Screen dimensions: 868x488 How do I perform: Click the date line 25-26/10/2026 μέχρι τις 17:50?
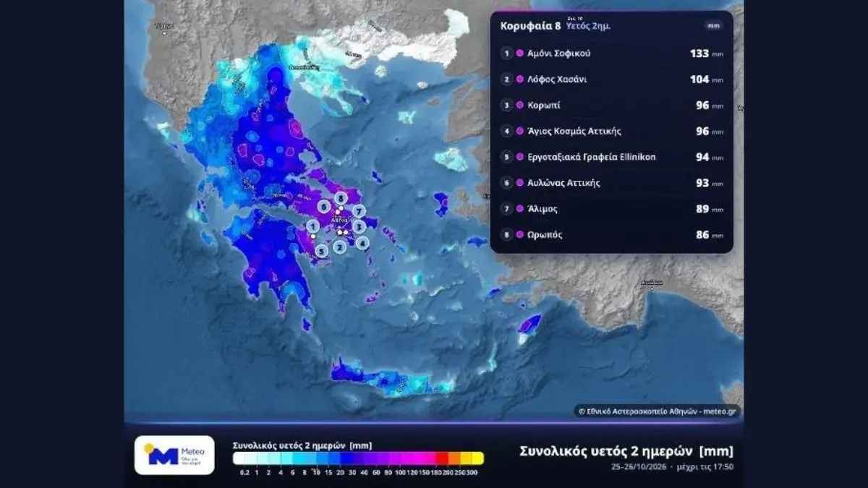pyautogui.click(x=671, y=468)
